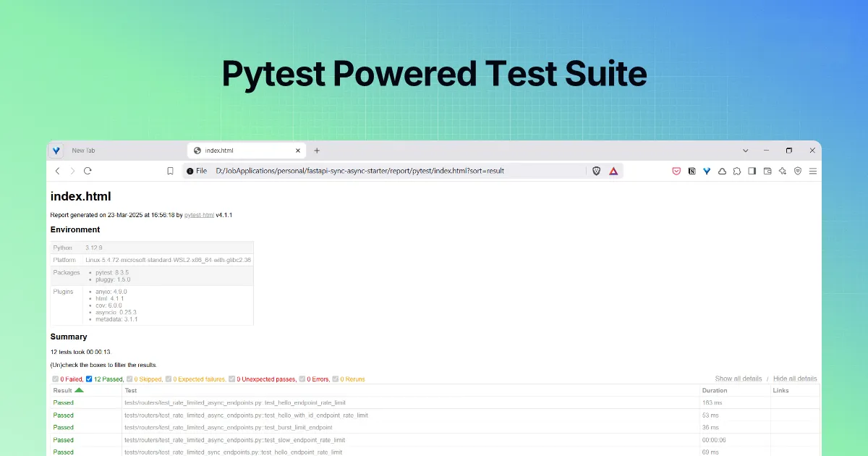Click the anyio: 4.9.0 plugin entry

point(111,292)
